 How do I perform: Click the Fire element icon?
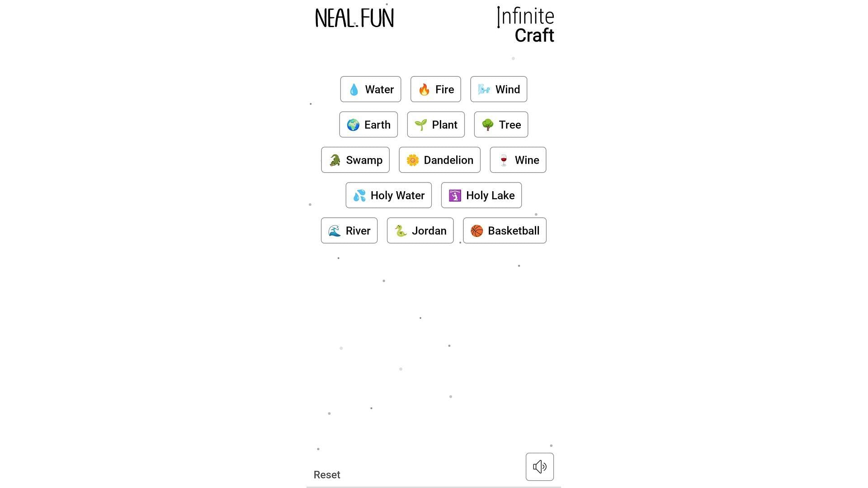(x=424, y=89)
